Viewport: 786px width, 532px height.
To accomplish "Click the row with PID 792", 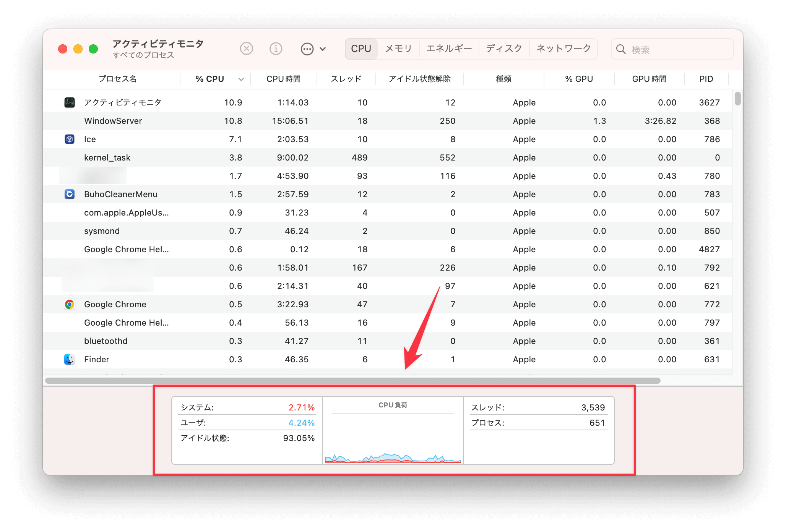I will [x=387, y=268].
